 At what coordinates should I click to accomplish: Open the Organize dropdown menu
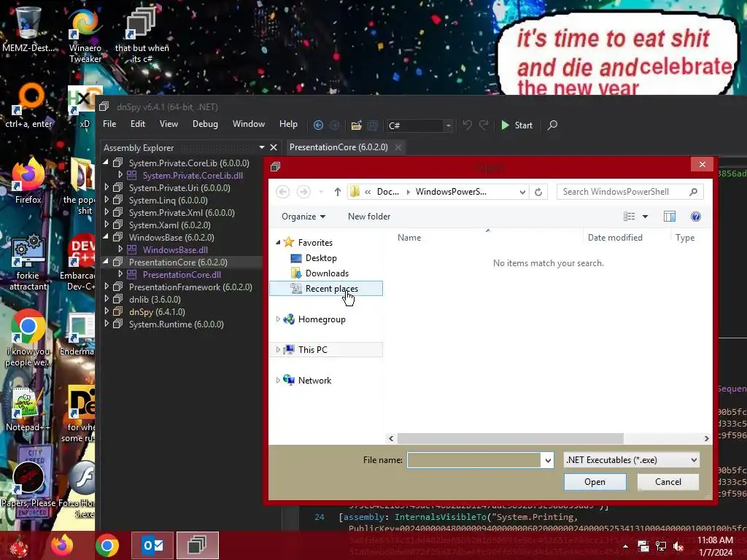pos(303,216)
